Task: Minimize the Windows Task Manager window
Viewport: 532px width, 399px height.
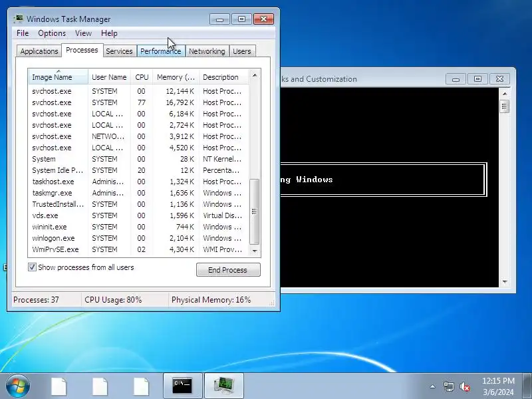Action: click(220, 19)
